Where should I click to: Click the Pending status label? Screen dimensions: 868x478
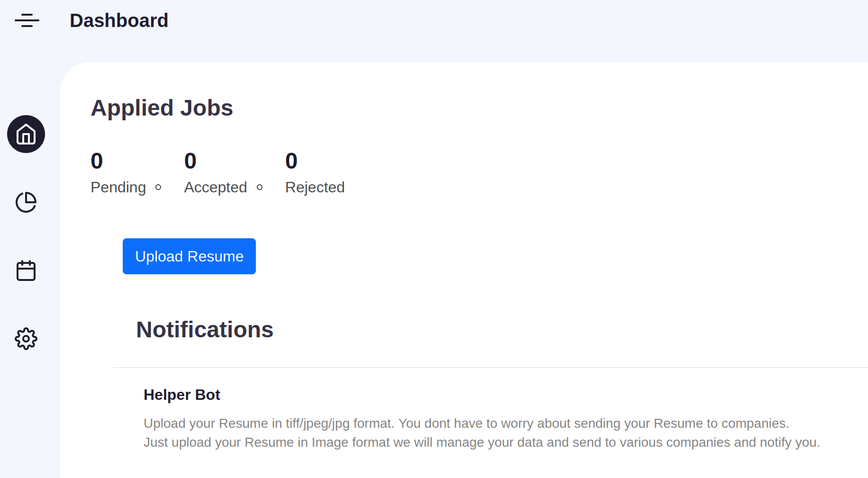click(118, 187)
